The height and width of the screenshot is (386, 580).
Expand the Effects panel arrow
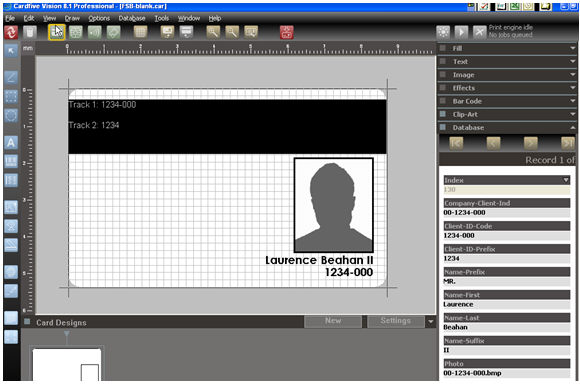573,88
